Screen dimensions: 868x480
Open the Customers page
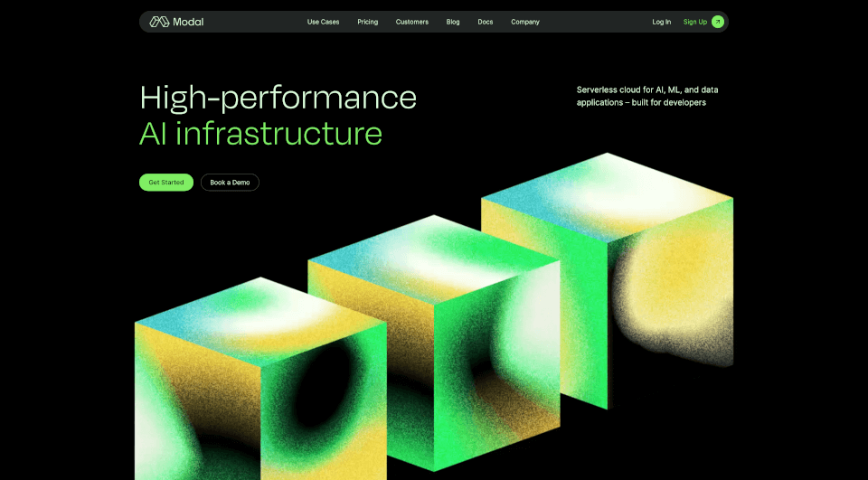411,22
